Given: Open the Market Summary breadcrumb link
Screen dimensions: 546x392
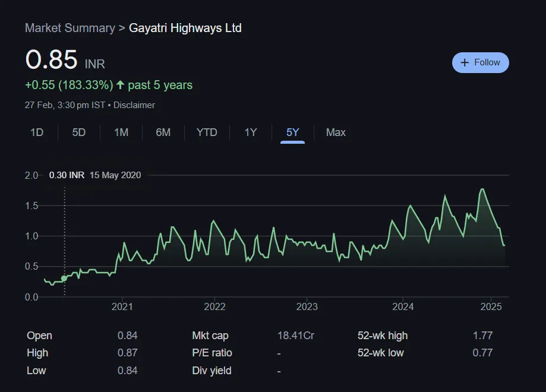Looking at the screenshot, I should coord(70,28).
